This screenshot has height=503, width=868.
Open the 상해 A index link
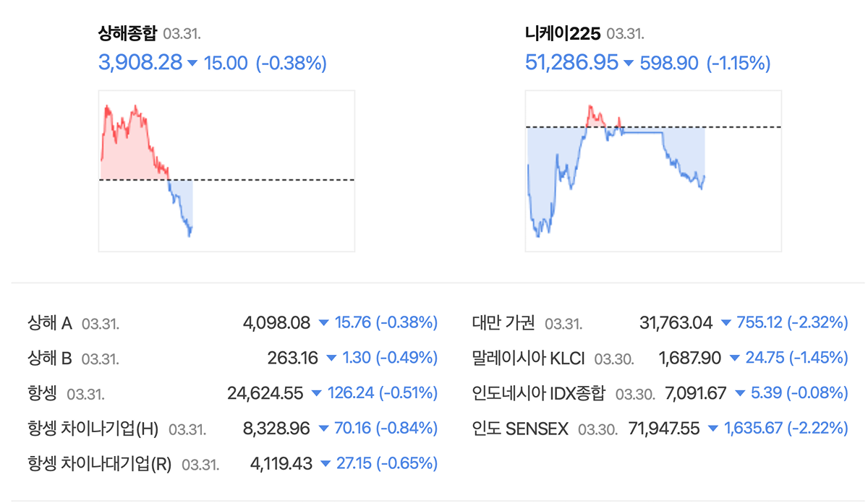pyautogui.click(x=49, y=323)
